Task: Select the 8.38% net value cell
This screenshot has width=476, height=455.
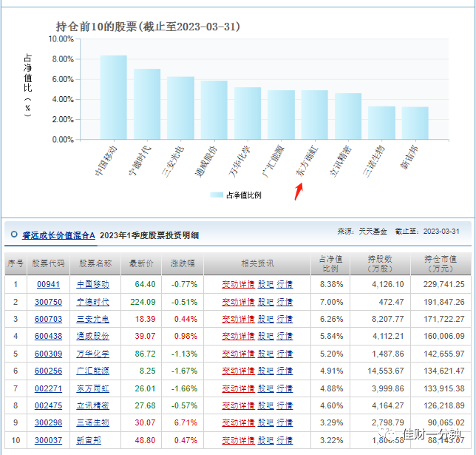Action: [x=331, y=285]
